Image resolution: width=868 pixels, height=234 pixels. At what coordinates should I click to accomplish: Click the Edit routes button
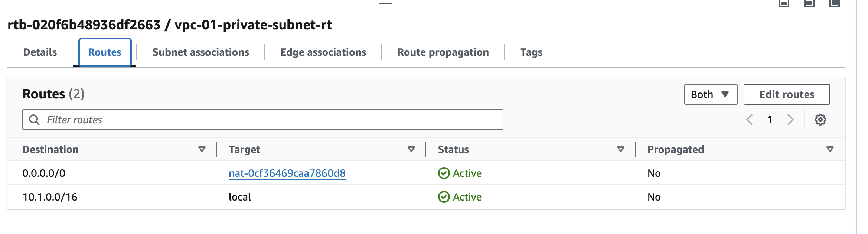[x=787, y=94]
